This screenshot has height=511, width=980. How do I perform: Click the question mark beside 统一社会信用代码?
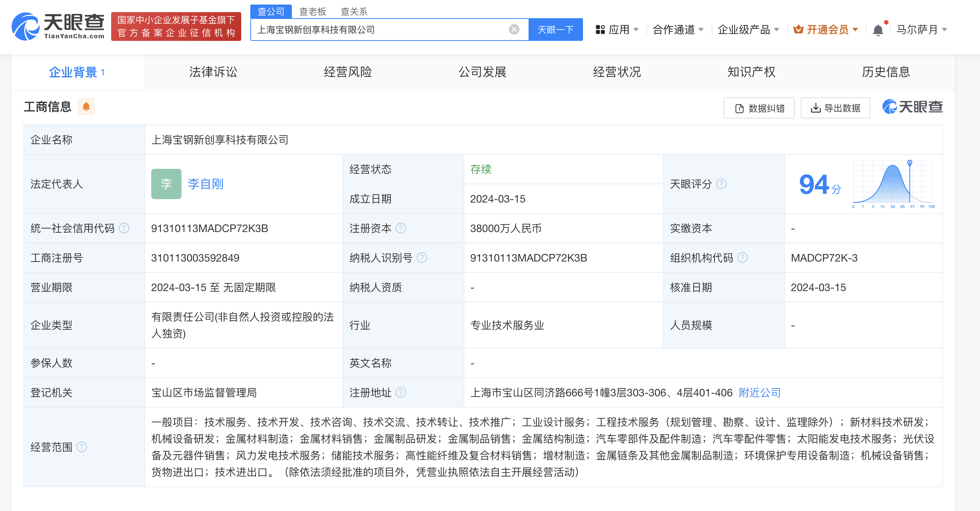click(x=124, y=228)
